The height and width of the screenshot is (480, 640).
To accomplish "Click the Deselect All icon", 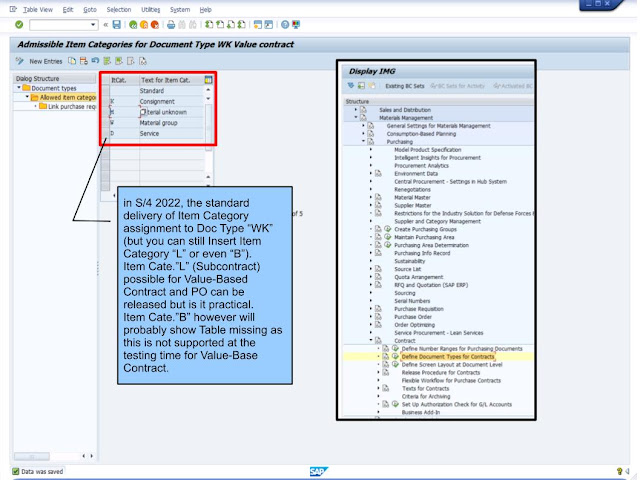I will [131, 61].
